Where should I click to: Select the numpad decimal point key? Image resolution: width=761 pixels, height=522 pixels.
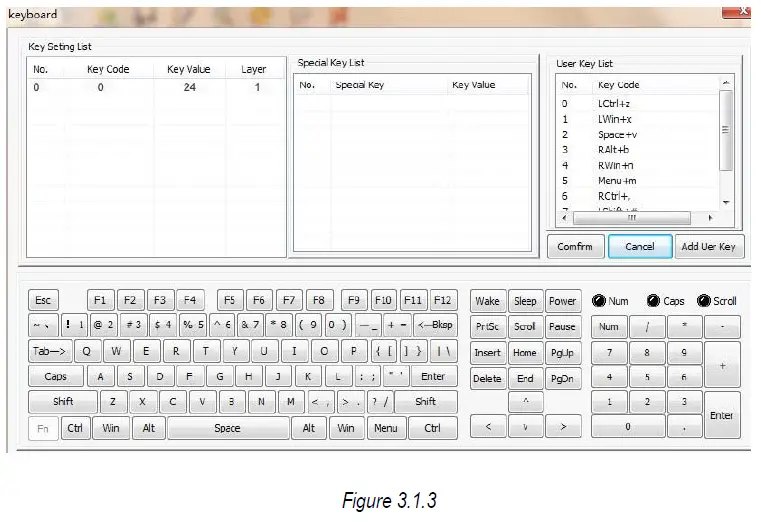pos(684,426)
